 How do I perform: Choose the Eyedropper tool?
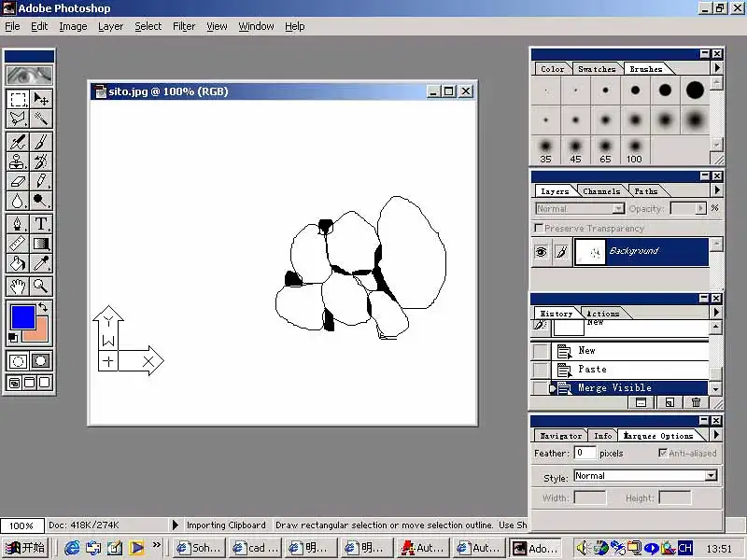click(41, 263)
